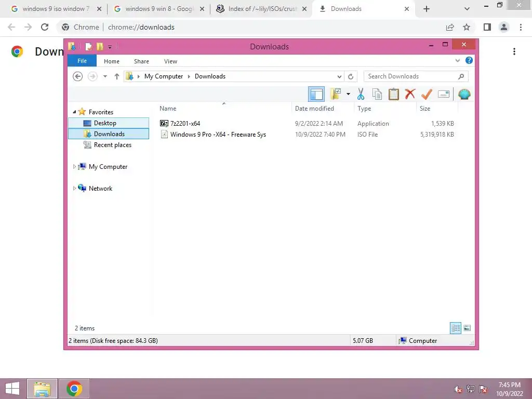
Task: Click Downloads in address breadcrumb
Action: pos(210,76)
